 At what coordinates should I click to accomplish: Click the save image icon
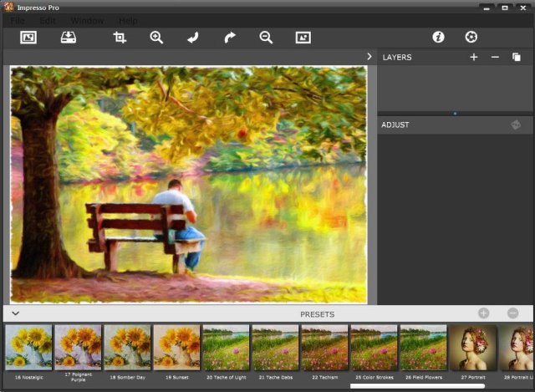[69, 38]
